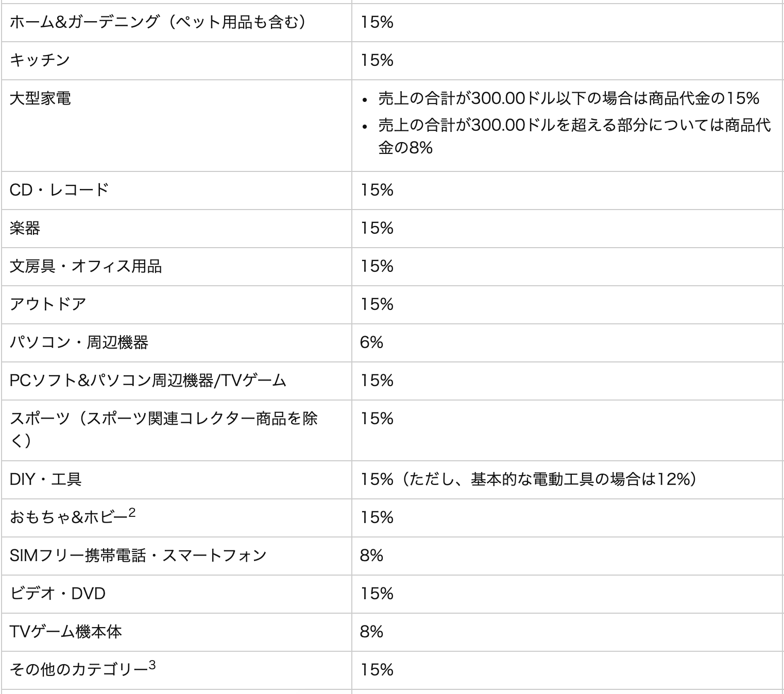The image size is (784, 694).
Task: Click the 楽器 row label
Action: coord(25,228)
